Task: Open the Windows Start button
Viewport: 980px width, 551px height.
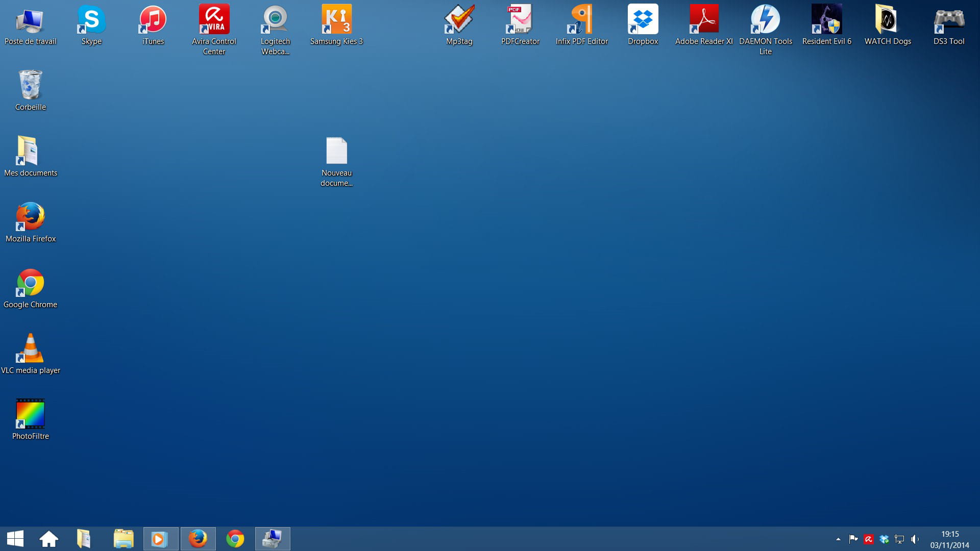Action: tap(15, 539)
